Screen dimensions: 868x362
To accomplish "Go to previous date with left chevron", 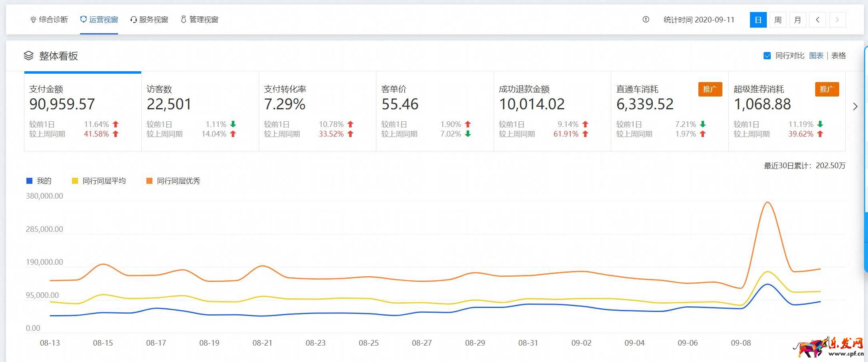I will tap(818, 20).
